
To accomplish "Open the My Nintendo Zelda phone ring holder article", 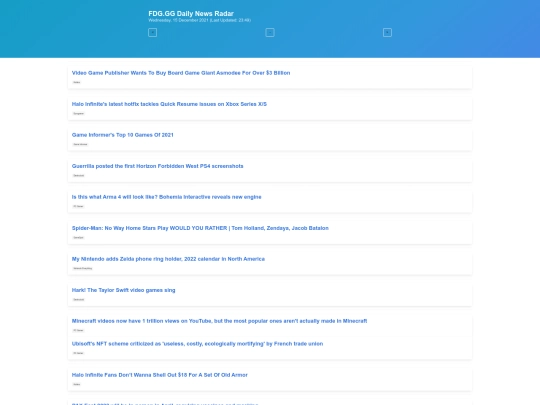I will coord(168,259).
